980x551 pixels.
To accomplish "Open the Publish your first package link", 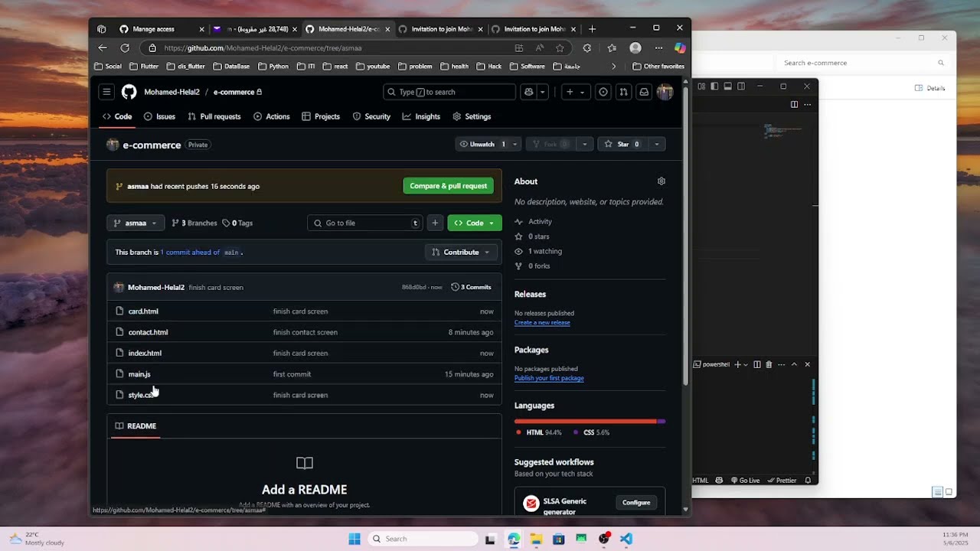I will coord(549,378).
